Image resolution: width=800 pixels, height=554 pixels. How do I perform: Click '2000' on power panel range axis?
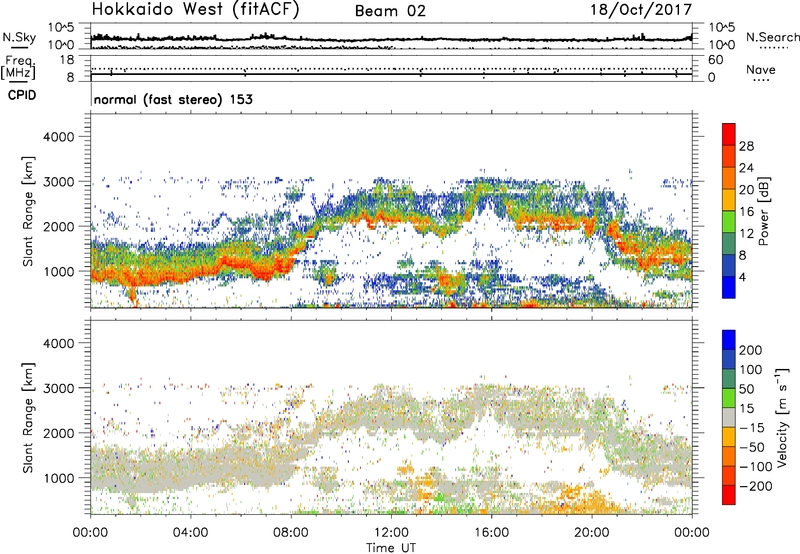pyautogui.click(x=58, y=226)
